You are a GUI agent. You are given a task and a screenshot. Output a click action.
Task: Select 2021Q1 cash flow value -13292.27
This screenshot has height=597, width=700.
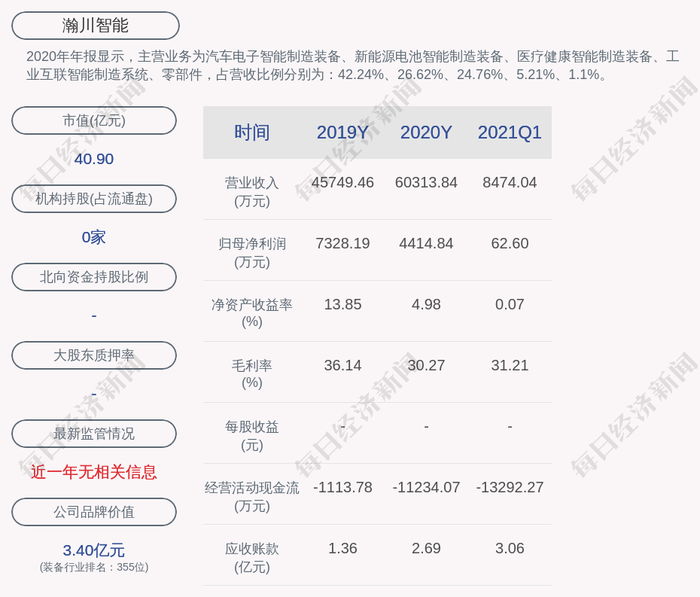(x=510, y=487)
